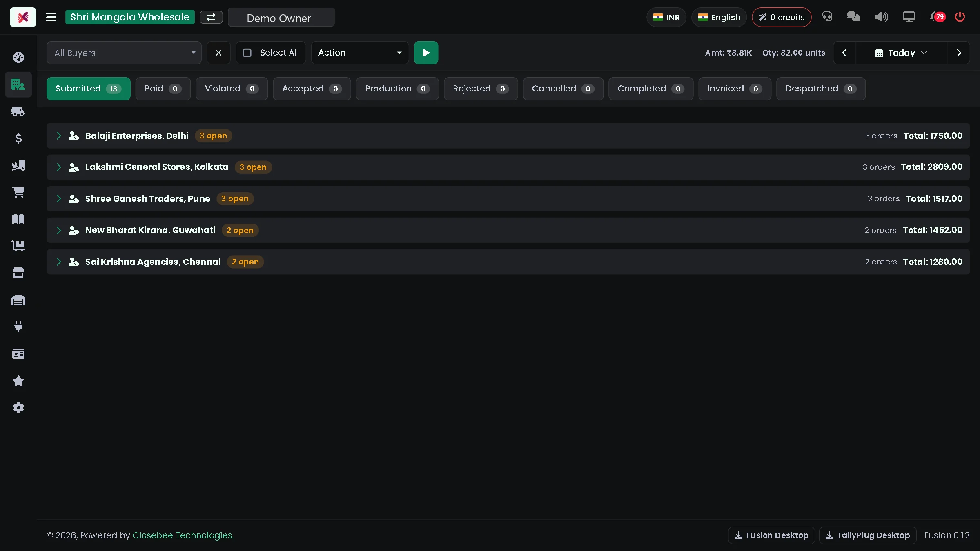Viewport: 980px width, 551px height.
Task: Click the headset support icon
Action: [827, 17]
